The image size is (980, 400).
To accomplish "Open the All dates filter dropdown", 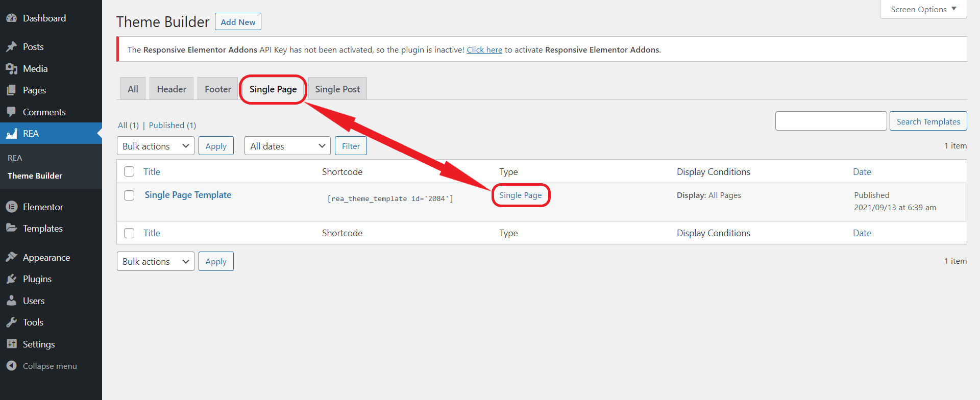I will click(287, 146).
